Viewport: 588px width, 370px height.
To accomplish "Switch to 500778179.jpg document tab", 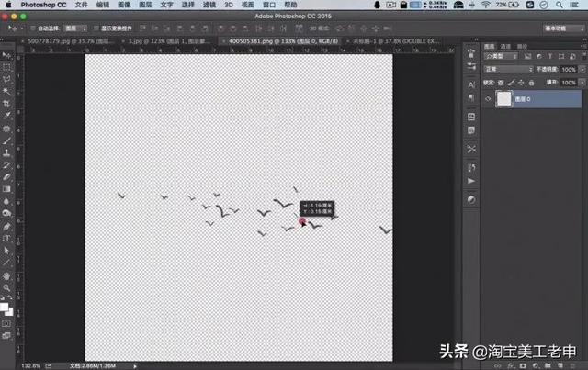I will pyautogui.click(x=70, y=41).
